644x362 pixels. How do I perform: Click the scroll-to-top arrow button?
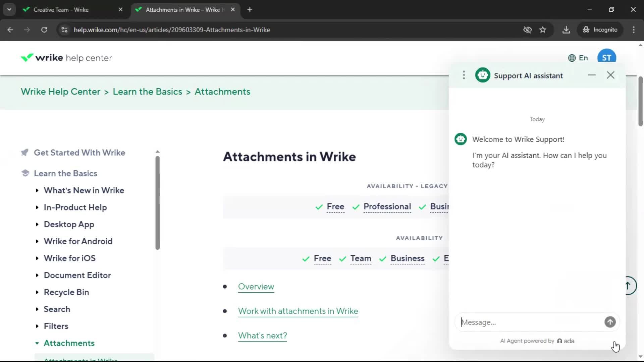[x=628, y=286]
